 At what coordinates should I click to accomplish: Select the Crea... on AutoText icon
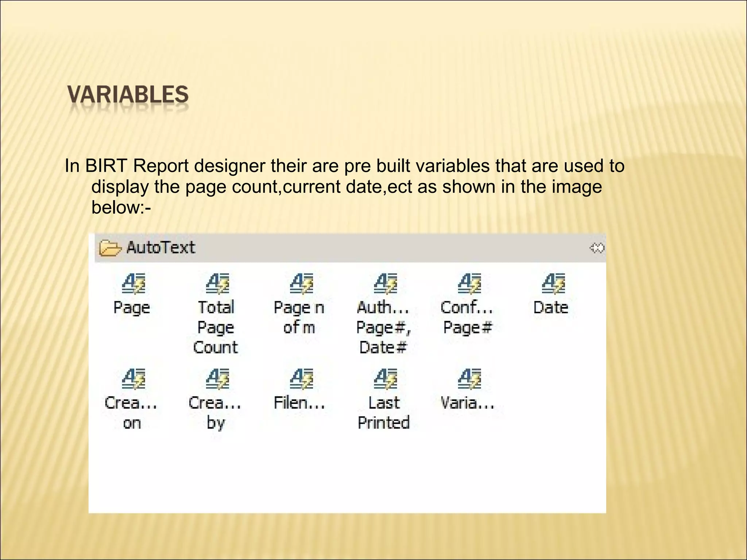(133, 379)
